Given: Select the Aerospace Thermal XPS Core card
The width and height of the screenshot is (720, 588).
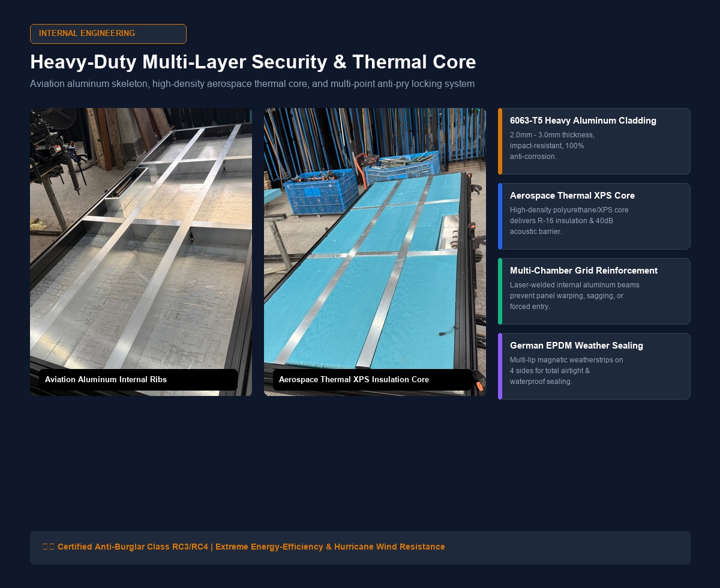Looking at the screenshot, I should click(x=594, y=217).
